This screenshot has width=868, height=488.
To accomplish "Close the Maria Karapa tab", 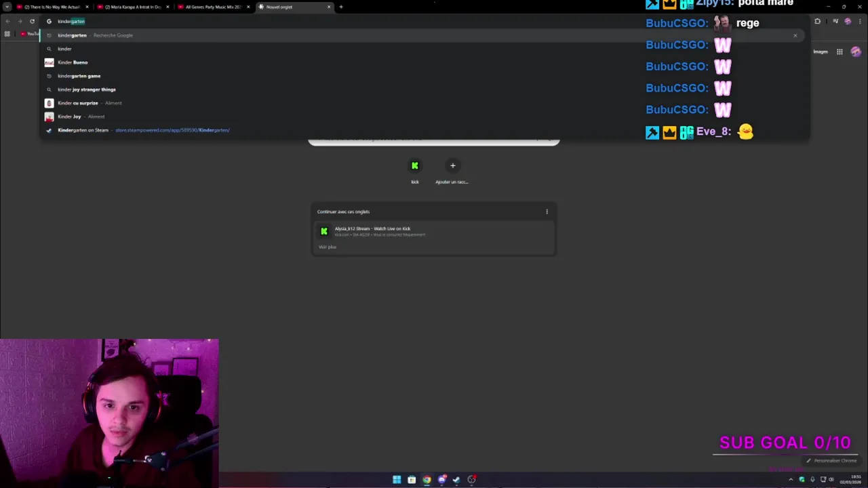I will (x=167, y=7).
